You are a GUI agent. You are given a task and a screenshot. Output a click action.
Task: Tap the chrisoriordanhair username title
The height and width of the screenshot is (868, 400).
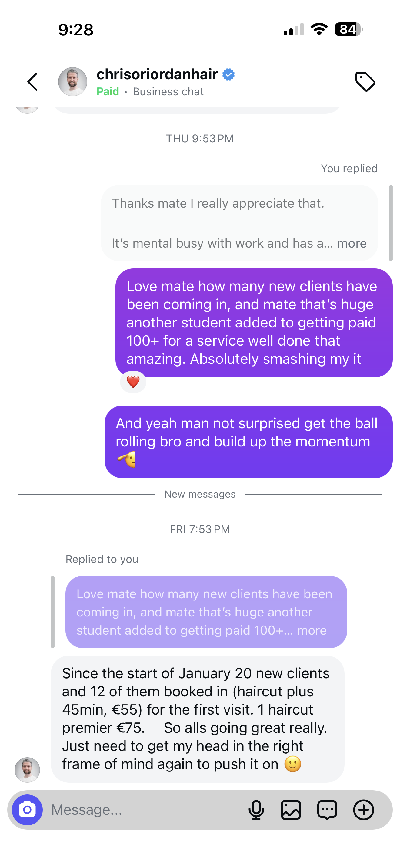[x=157, y=74]
